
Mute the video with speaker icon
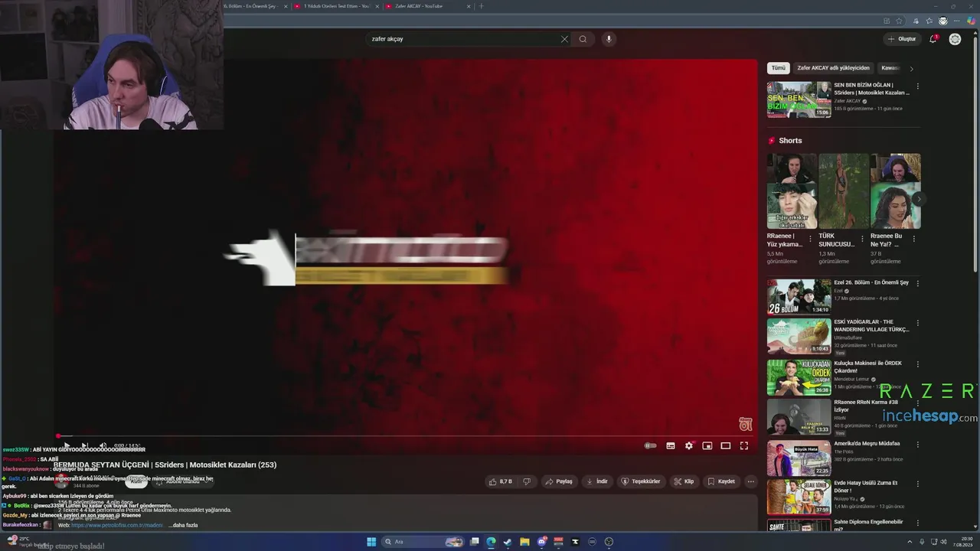103,445
